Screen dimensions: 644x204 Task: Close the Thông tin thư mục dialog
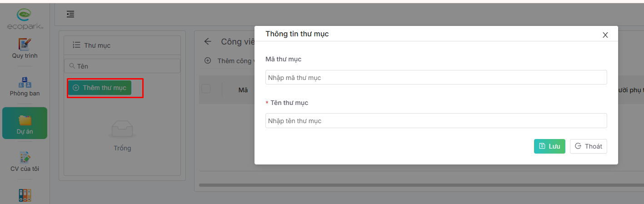pyautogui.click(x=605, y=35)
